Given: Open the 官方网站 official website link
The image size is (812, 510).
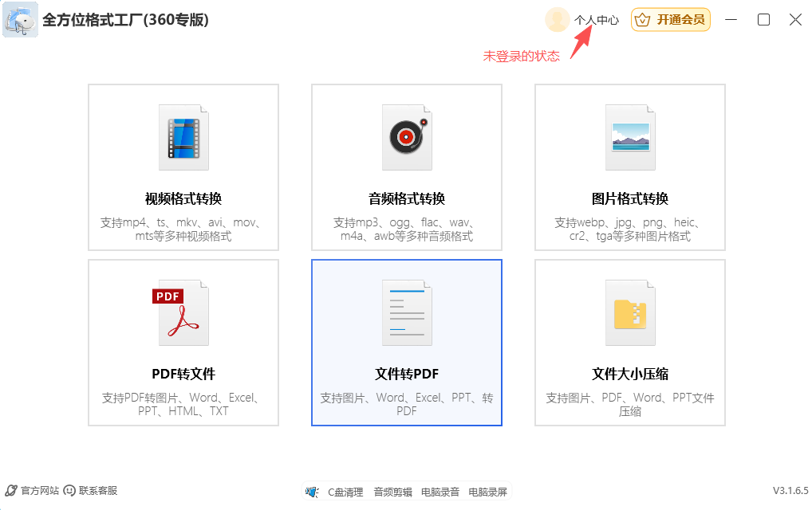Looking at the screenshot, I should [x=39, y=491].
